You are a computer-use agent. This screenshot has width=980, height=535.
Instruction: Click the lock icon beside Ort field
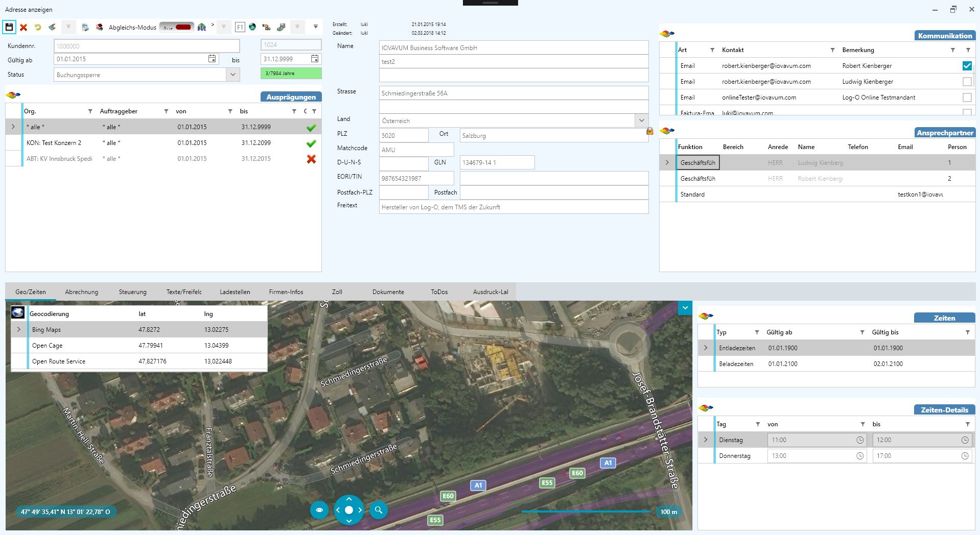[650, 131]
